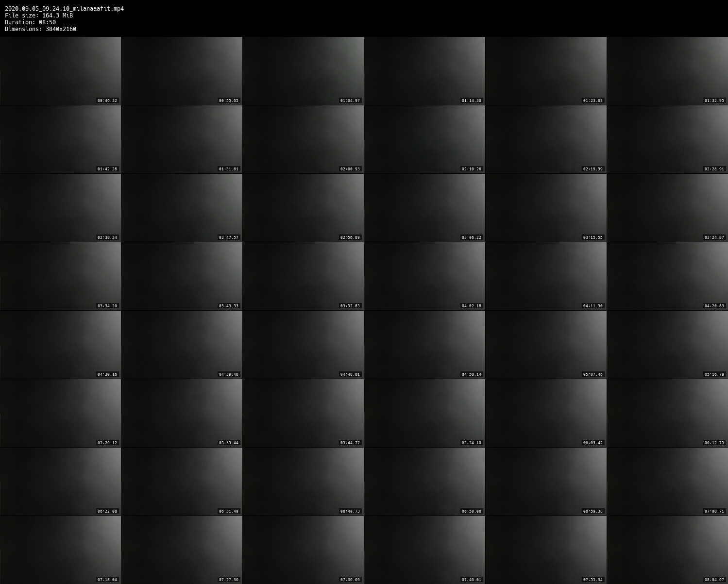728x584 pixels.
Task: Choose the frame stamped 05:54.10
Action: pos(424,413)
